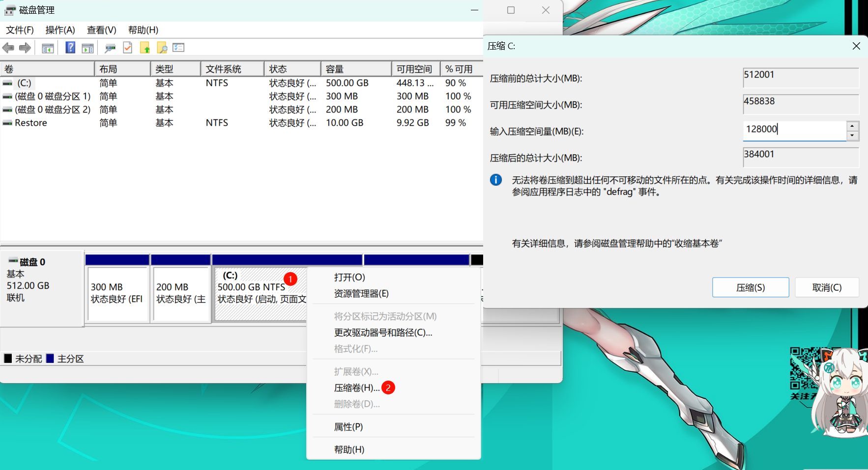Click the disabled 扩展卷(X)... menu entry
The height and width of the screenshot is (470, 868).
pyautogui.click(x=356, y=372)
